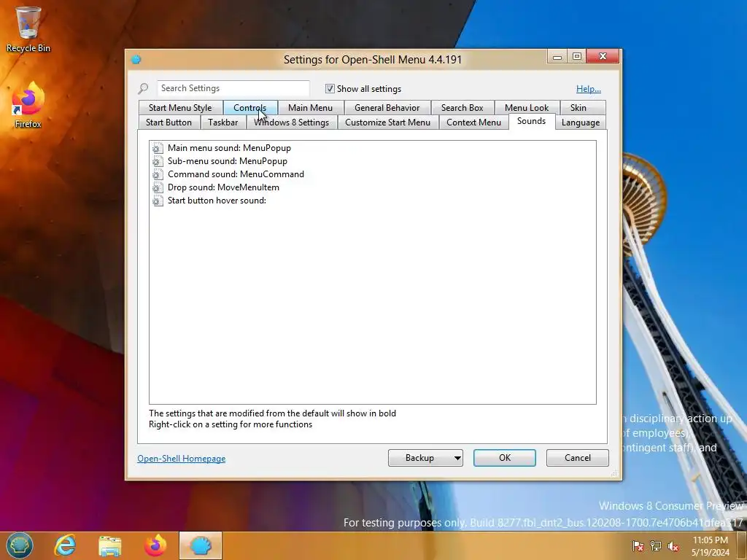The image size is (747, 560).
Task: Select the Taskbar tab
Action: coord(223,122)
